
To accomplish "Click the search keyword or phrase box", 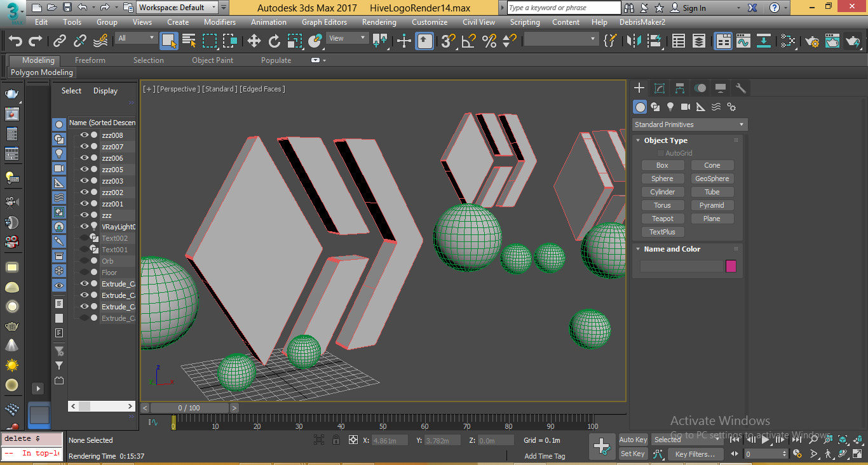I will pyautogui.click(x=564, y=8).
